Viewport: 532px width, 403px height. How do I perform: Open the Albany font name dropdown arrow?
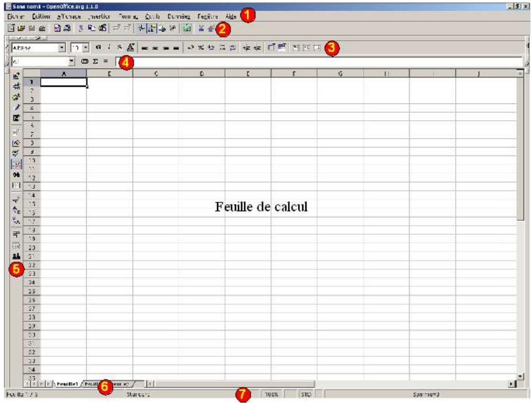(x=62, y=48)
